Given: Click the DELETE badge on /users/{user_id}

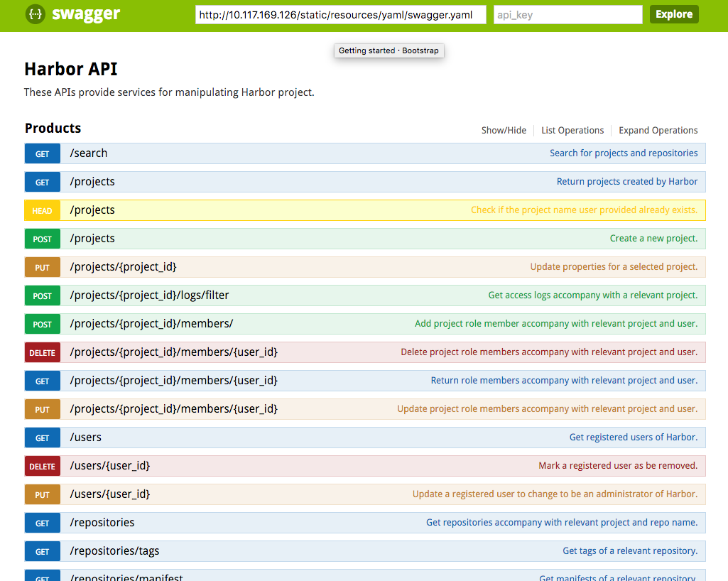Looking at the screenshot, I should click(42, 466).
